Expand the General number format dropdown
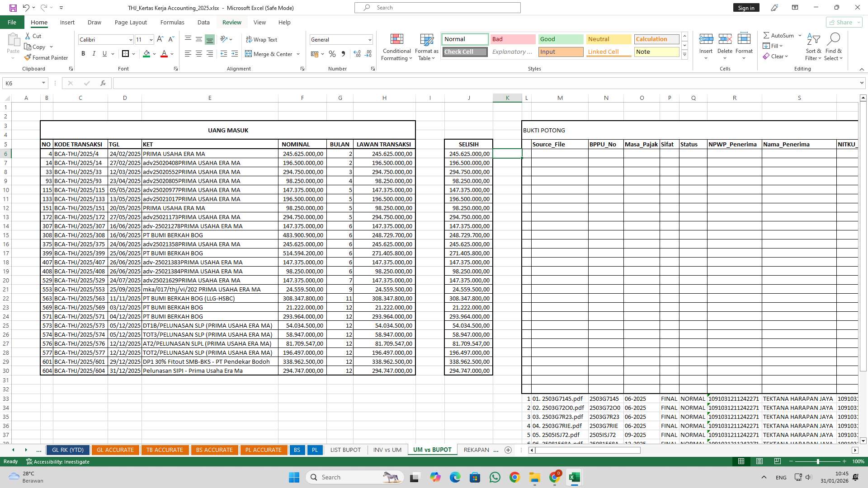 pos(369,40)
